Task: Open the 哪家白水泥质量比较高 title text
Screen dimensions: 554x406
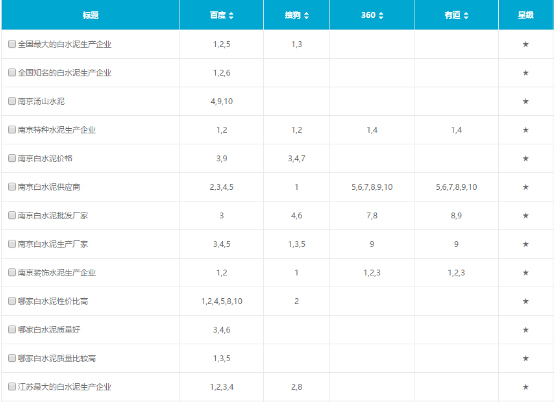Action: [57, 358]
